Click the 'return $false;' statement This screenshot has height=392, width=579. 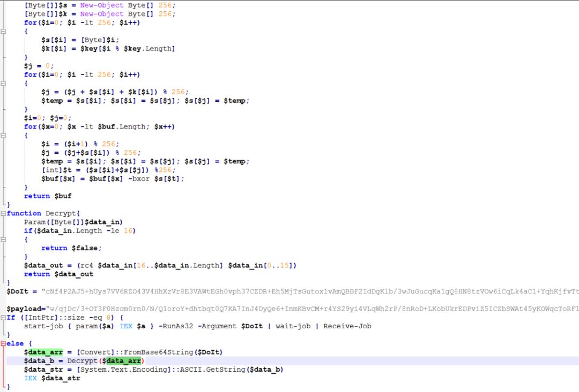click(x=71, y=248)
